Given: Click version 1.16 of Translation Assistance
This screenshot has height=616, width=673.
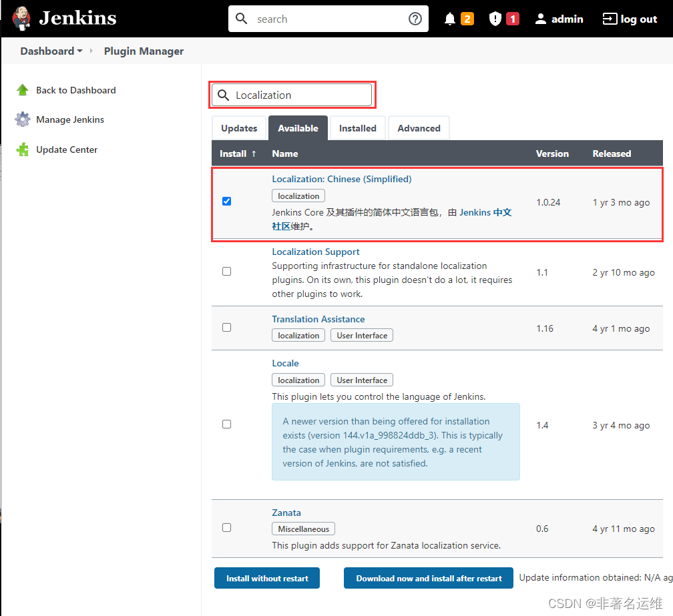Looking at the screenshot, I should pos(545,328).
